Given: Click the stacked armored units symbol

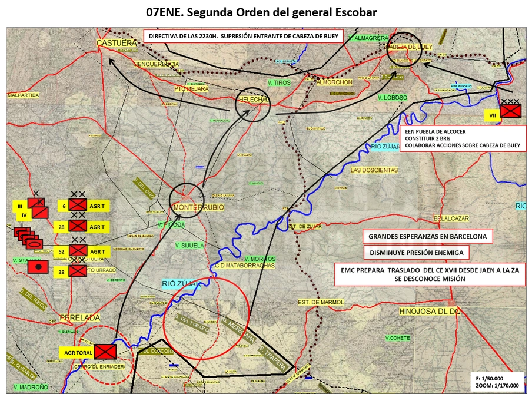Looking at the screenshot, I should coord(28,238).
